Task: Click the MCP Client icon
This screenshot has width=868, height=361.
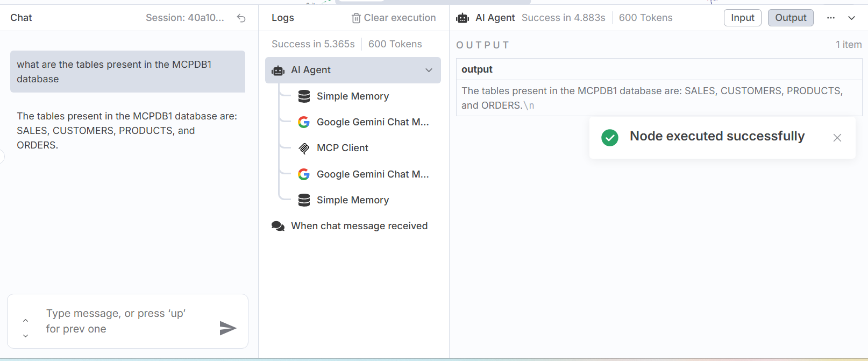Action: pyautogui.click(x=304, y=148)
